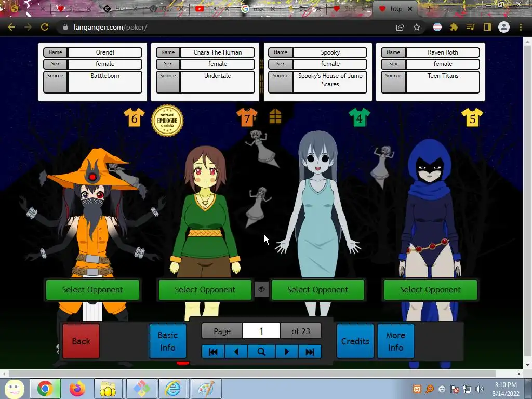This screenshot has width=532, height=399.
Task: Click the share page icon in address bar
Action: click(x=400, y=27)
